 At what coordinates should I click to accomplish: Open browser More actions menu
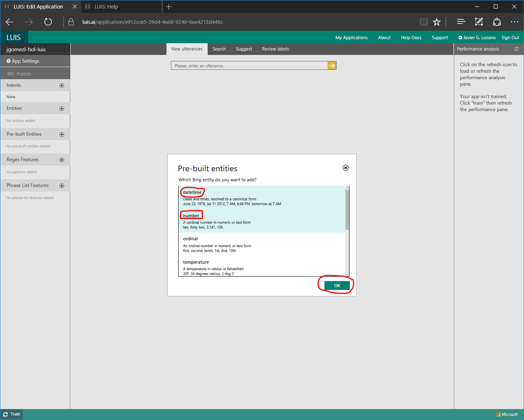514,22
